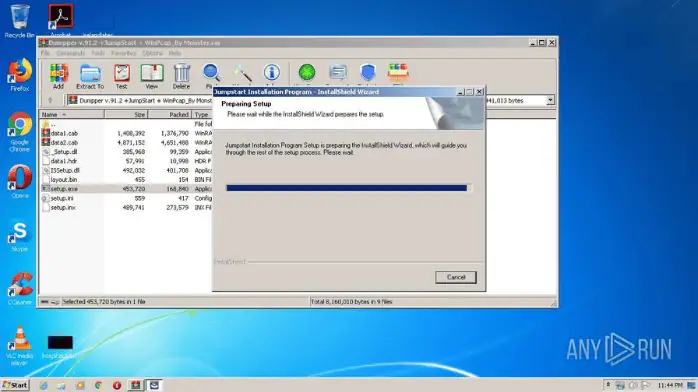The image size is (698, 392).
Task: Cancel the InstallShield Wizard setup
Action: coord(456,277)
